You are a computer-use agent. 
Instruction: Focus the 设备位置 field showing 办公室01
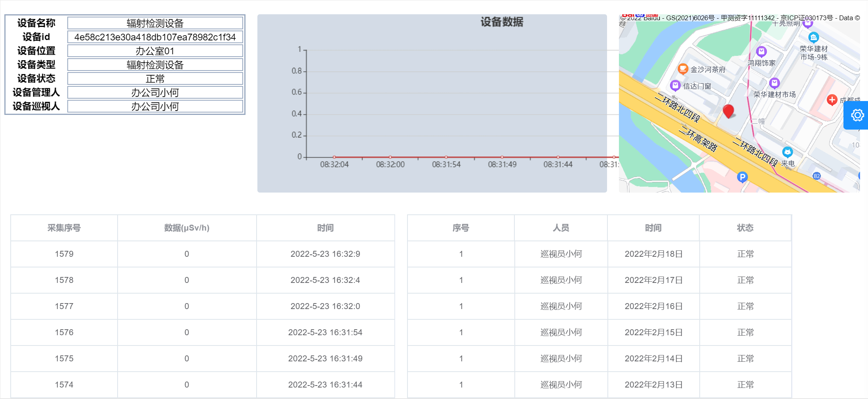tap(155, 51)
